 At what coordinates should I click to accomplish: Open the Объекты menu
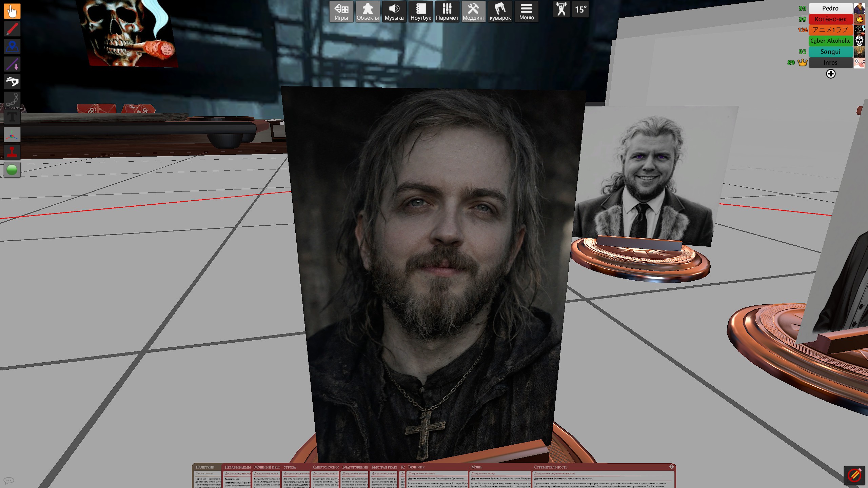tap(368, 12)
